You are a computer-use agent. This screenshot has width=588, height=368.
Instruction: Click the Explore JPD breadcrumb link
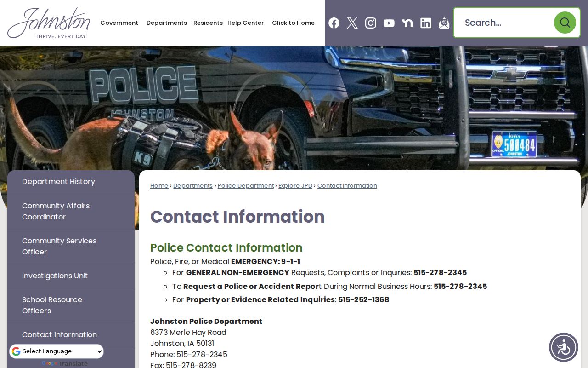295,186
